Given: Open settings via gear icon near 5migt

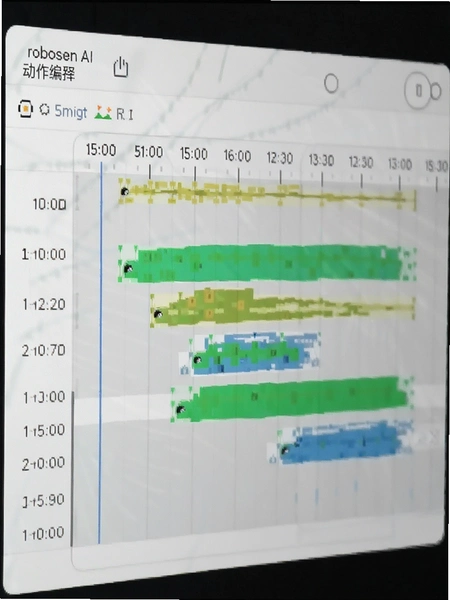Looking at the screenshot, I should coord(44,110).
